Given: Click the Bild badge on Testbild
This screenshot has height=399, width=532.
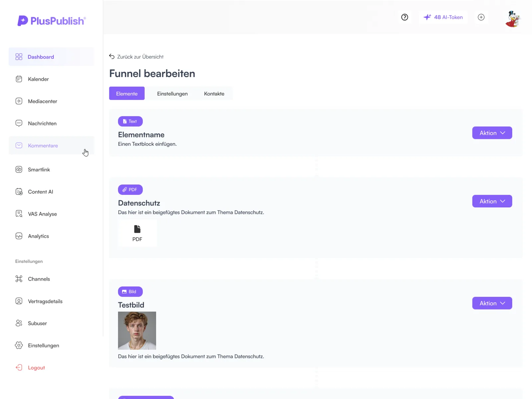Looking at the screenshot, I should 130,292.
